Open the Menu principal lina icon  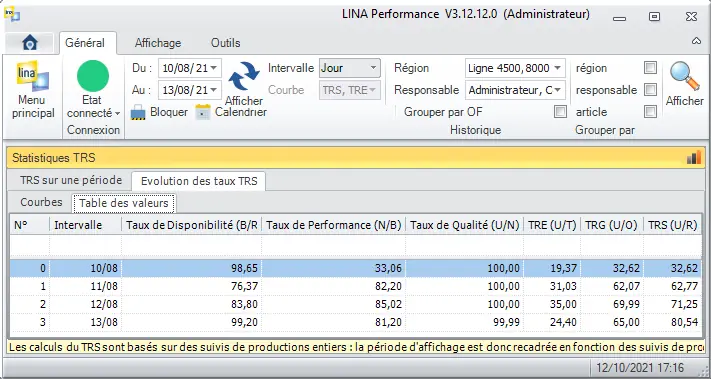point(33,76)
